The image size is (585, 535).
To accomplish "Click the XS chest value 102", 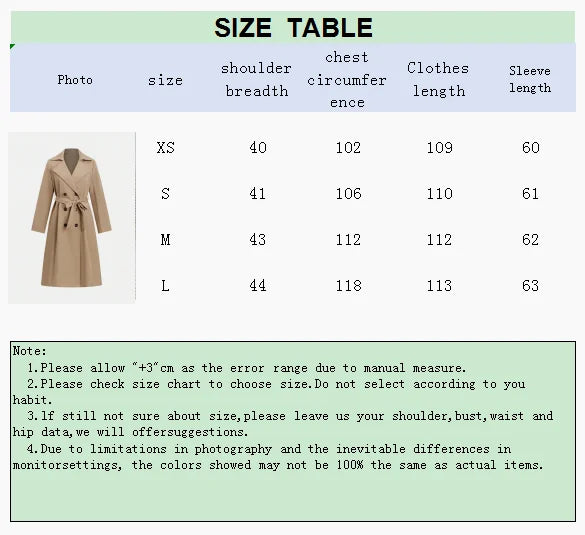I will coord(348,148).
